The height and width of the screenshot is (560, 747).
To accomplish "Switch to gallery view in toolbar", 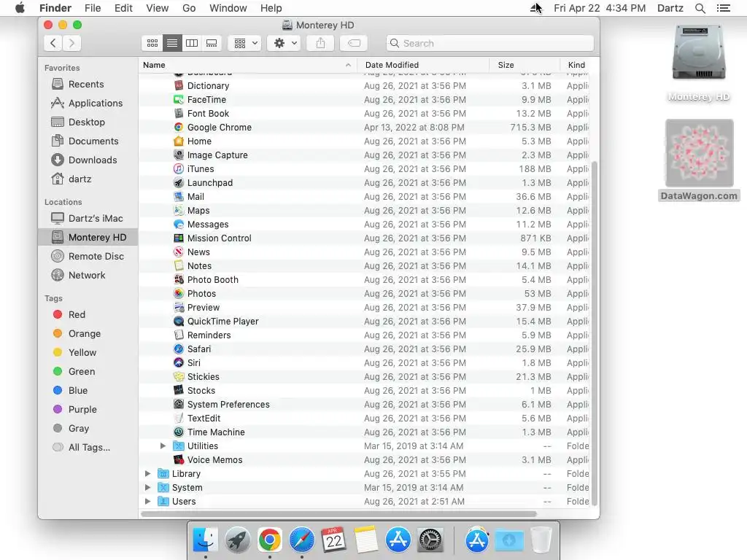I will coord(212,43).
